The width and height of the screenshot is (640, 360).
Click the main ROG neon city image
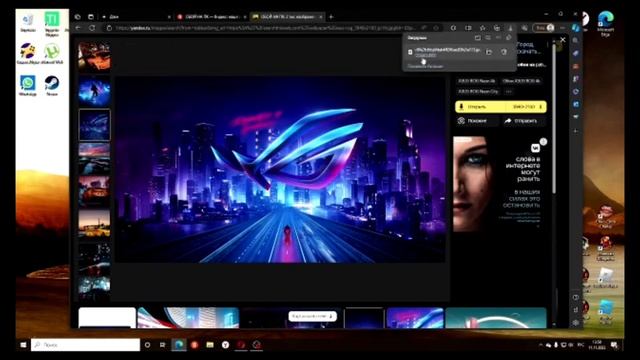pos(280,169)
